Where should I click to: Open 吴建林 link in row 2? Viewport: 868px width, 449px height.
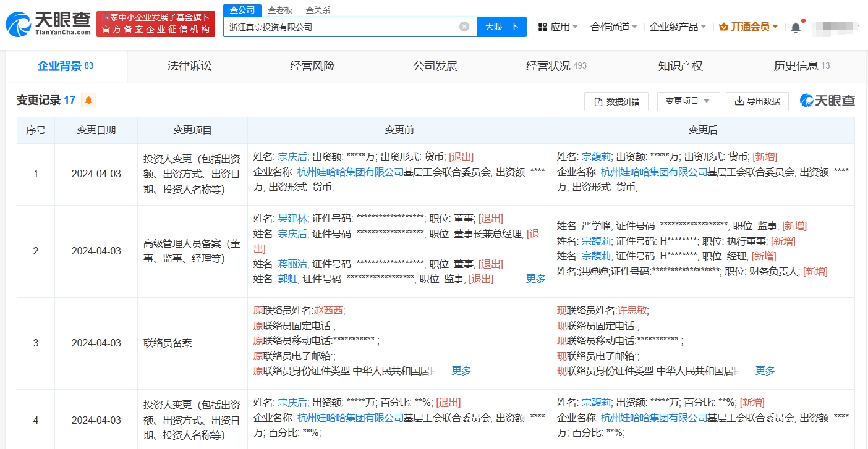(x=292, y=218)
